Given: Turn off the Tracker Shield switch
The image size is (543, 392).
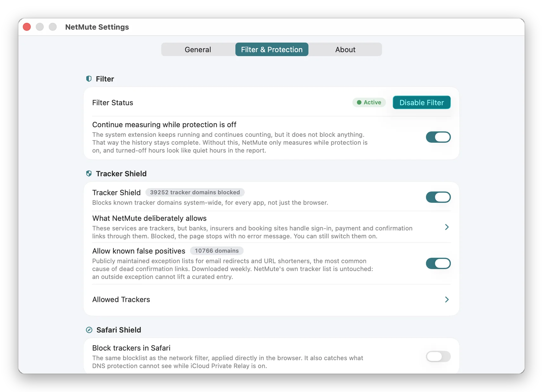Looking at the screenshot, I should [438, 197].
